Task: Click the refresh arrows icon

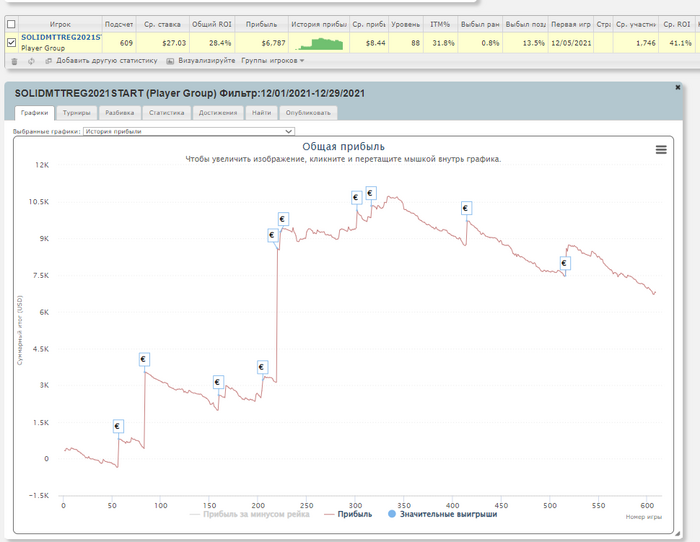Action: (x=31, y=61)
